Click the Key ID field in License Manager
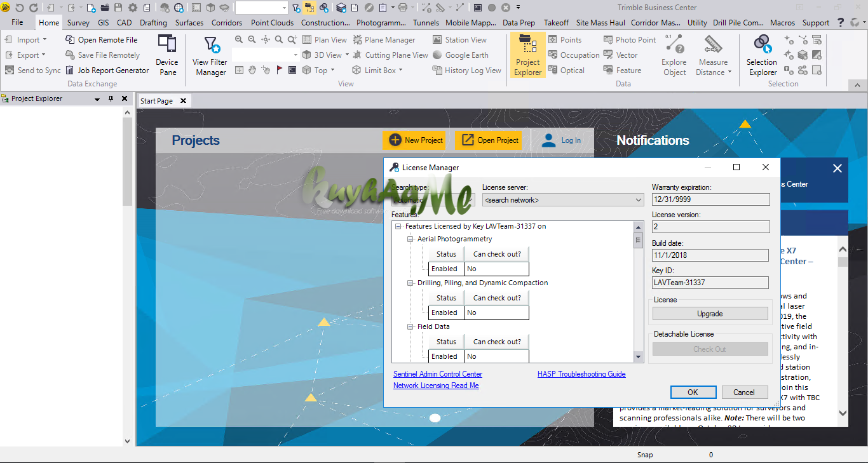Screen dimensions: 868x463 (x=710, y=283)
